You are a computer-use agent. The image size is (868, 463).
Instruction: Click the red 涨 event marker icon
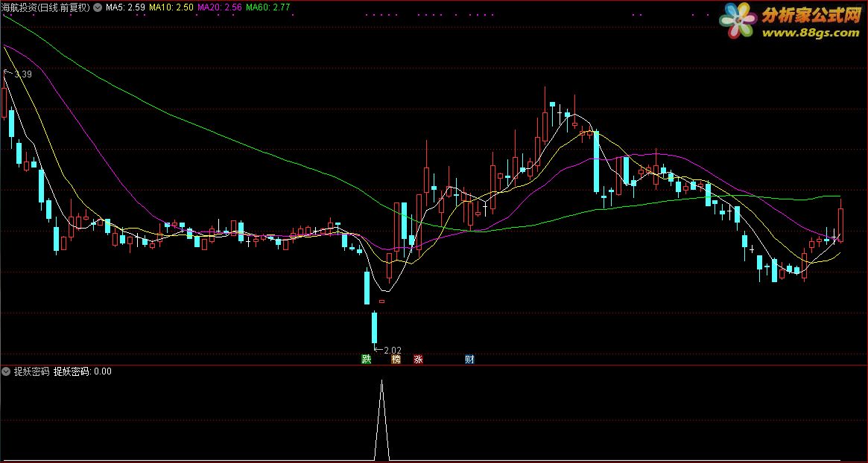click(x=418, y=360)
